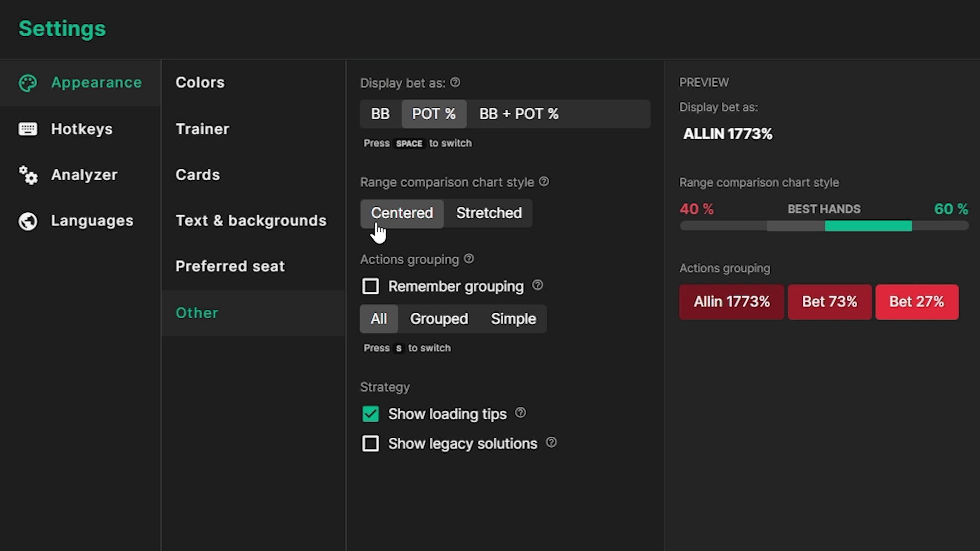
Task: Select the BB bet display option
Action: pyautogui.click(x=380, y=113)
